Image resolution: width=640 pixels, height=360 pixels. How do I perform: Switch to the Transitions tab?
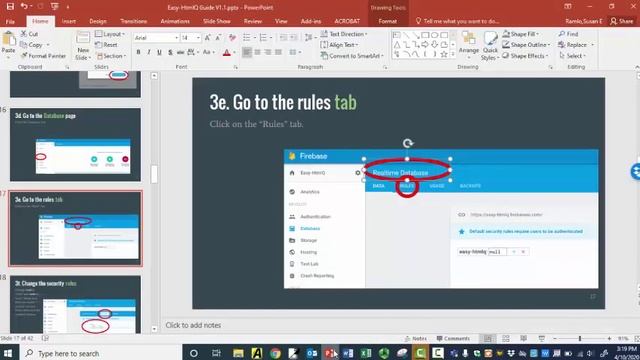tap(133, 21)
